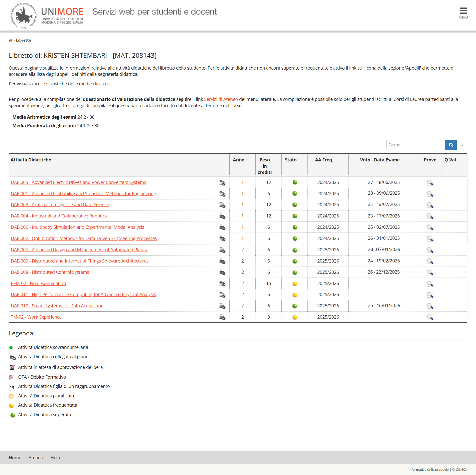Click the red home breadcrumb icon
Screen dimensions: 476x475
pyautogui.click(x=11, y=40)
